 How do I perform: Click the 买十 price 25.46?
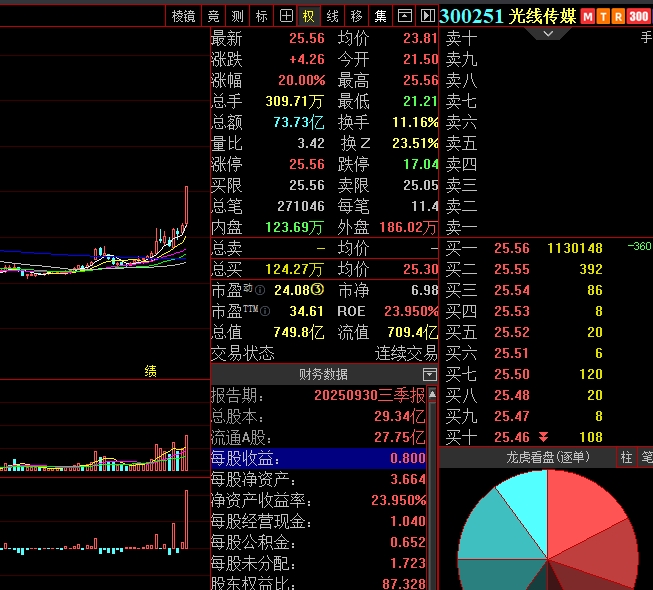[x=512, y=437]
